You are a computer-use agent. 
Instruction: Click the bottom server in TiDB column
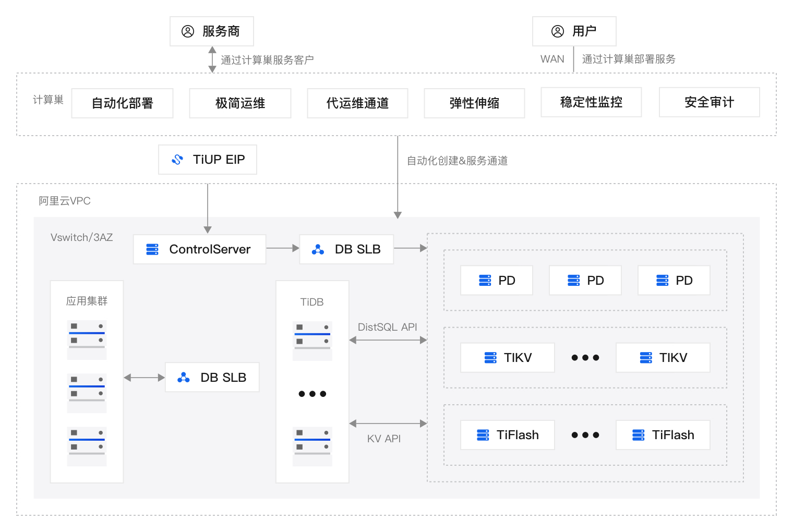pos(313,446)
